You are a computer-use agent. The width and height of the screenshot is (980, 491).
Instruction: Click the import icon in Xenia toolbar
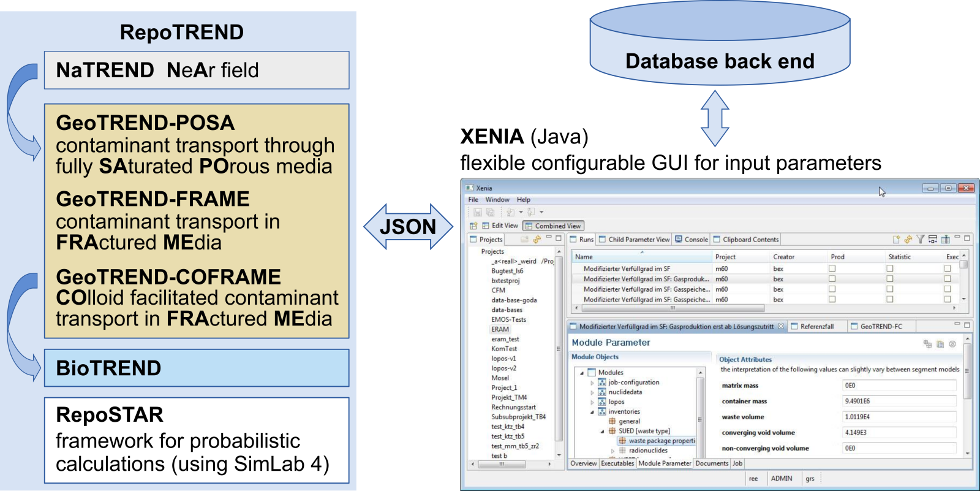point(510,212)
